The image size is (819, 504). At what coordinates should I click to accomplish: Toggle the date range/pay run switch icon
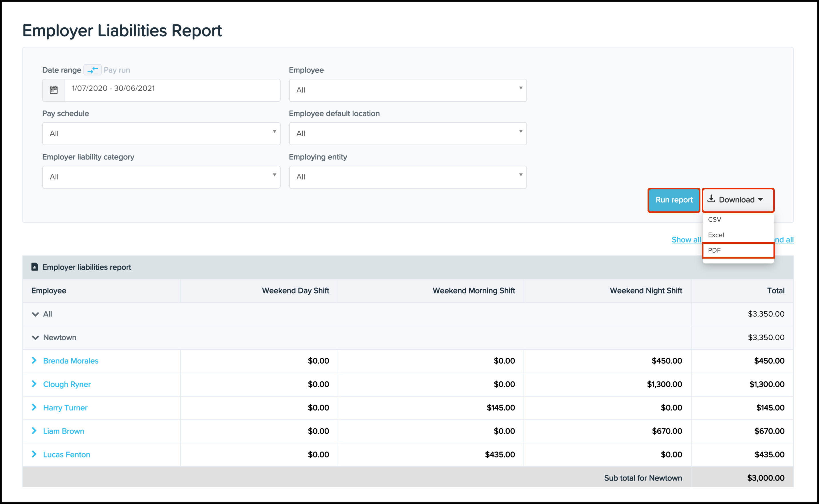point(92,70)
